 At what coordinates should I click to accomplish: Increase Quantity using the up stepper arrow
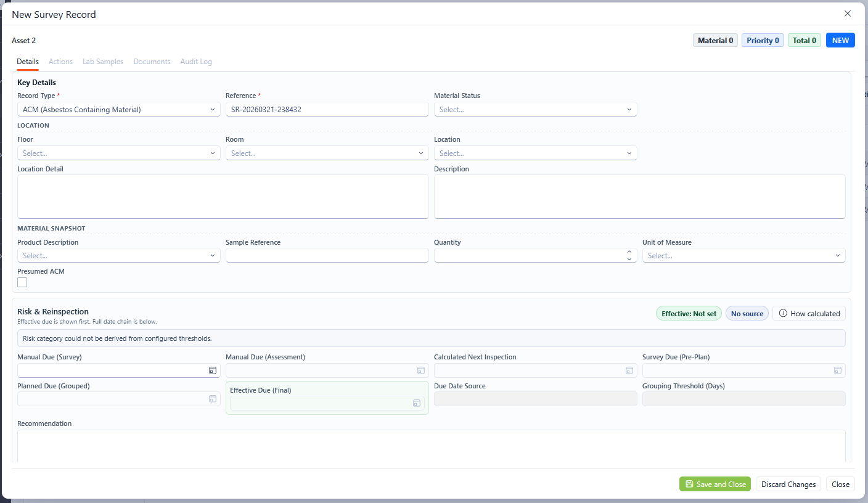(629, 252)
